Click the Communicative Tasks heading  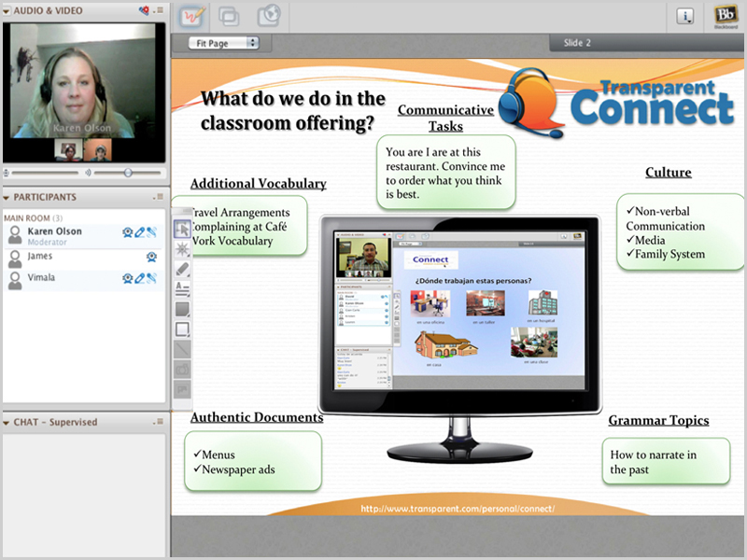coord(446,118)
